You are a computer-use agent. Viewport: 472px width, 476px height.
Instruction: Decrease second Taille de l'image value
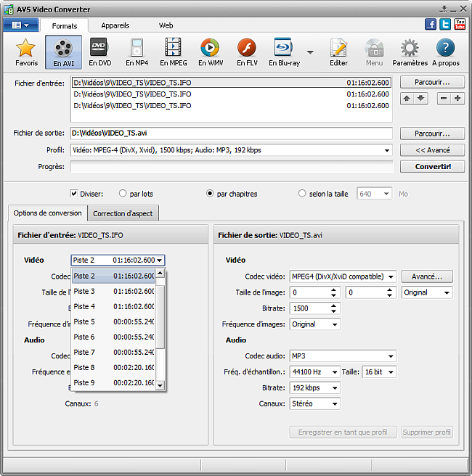tap(390, 295)
